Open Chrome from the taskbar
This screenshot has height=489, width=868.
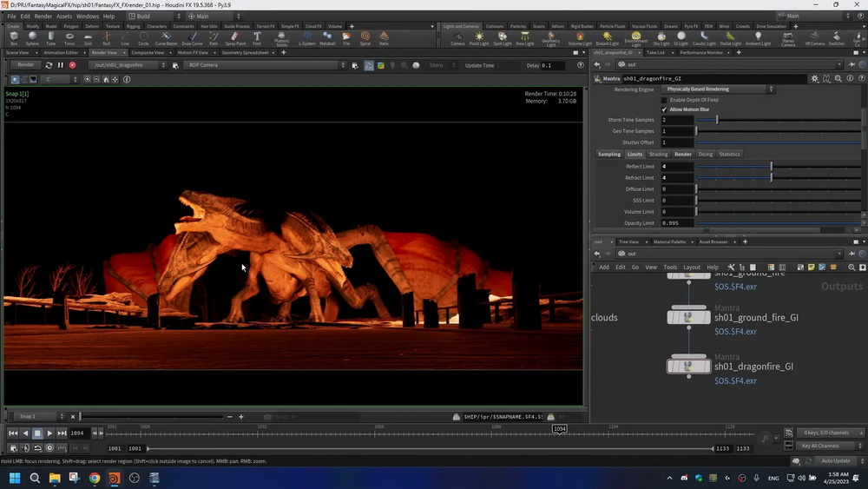[x=95, y=478]
